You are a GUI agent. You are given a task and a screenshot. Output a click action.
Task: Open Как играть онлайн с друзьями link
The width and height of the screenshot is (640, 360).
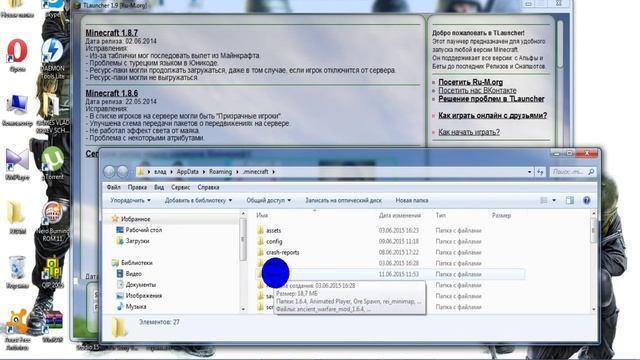(492, 116)
